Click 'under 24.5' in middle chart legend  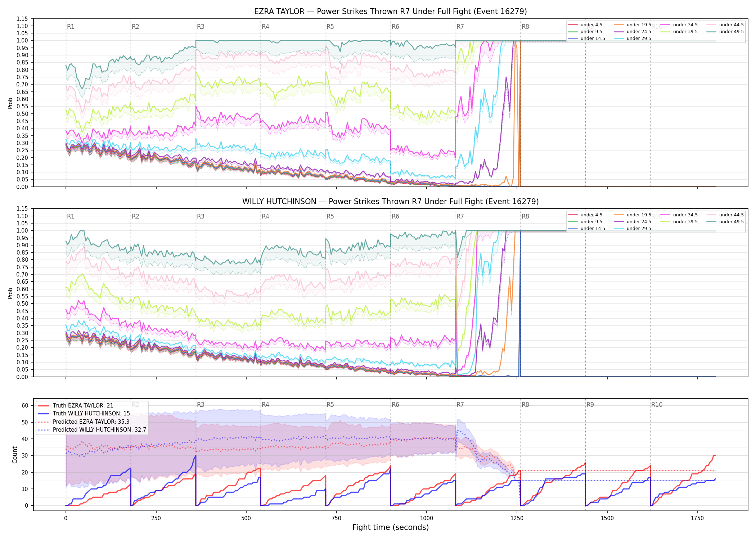pyautogui.click(x=639, y=222)
